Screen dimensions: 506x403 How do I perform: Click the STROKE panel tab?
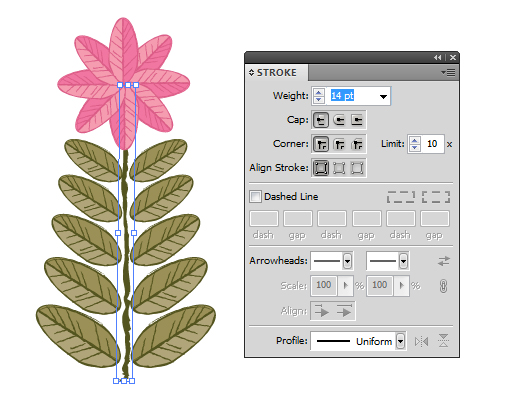[277, 72]
